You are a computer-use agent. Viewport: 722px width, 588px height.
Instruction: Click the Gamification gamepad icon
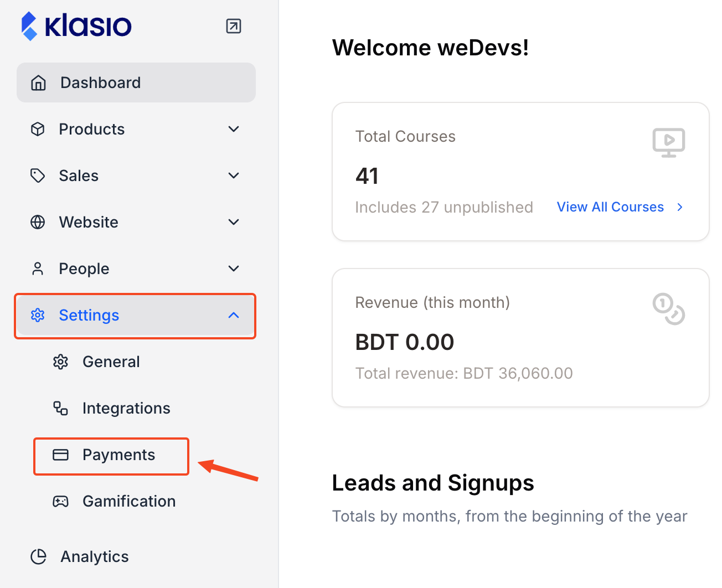[61, 501]
